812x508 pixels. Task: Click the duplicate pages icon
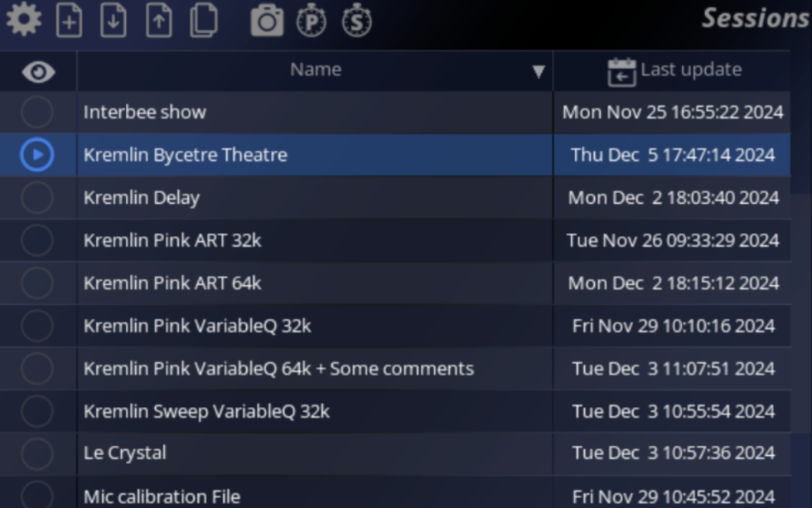click(204, 21)
